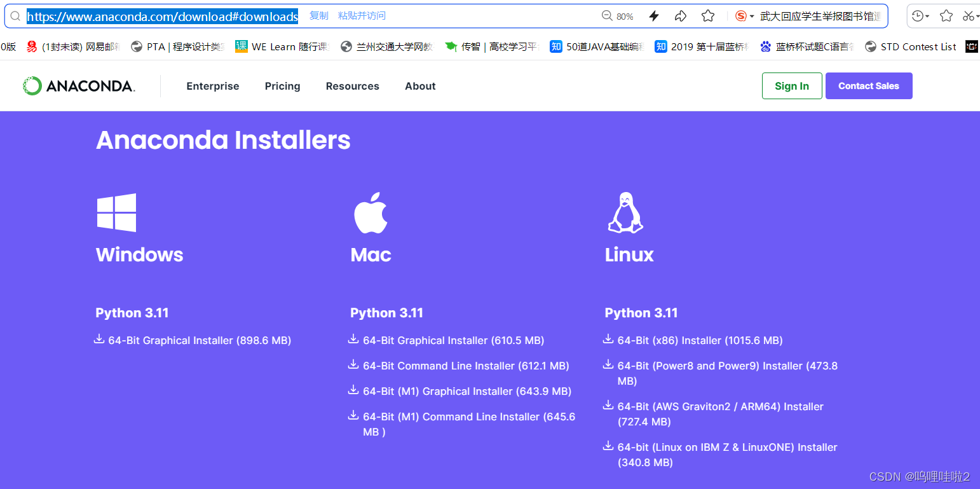Click the Sign In button
Screen dimensions: 980x489
(792, 86)
